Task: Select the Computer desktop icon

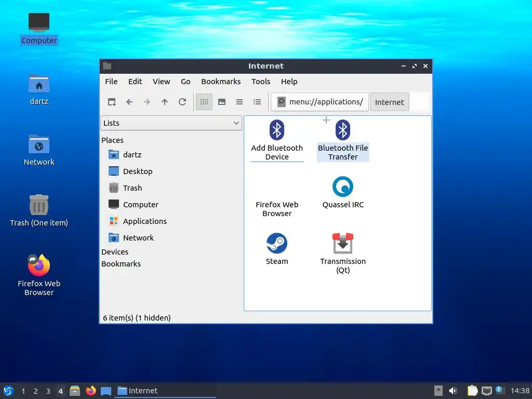Action: [39, 29]
